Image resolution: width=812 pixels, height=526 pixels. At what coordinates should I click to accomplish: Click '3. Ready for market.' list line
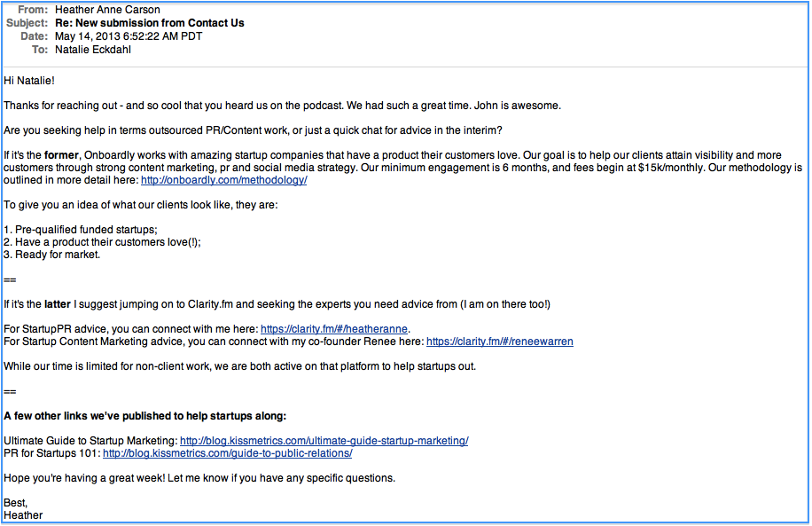click(x=51, y=255)
